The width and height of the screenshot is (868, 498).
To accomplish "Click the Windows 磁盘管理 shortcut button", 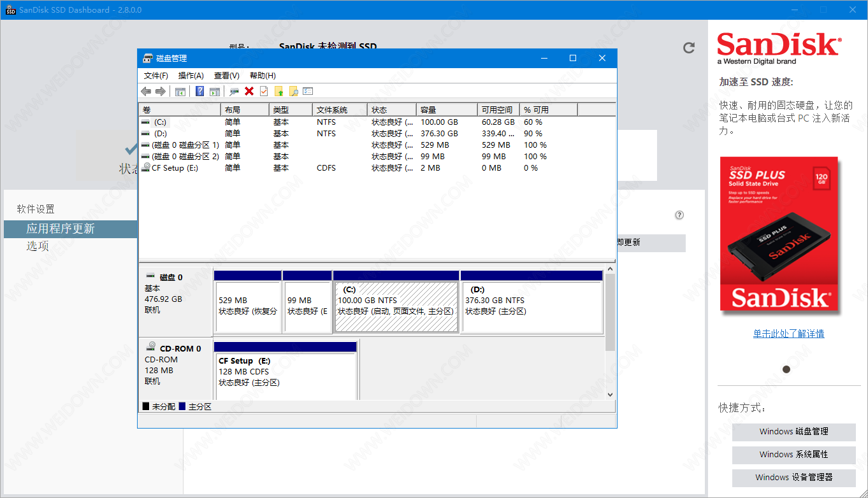I will 793,432.
